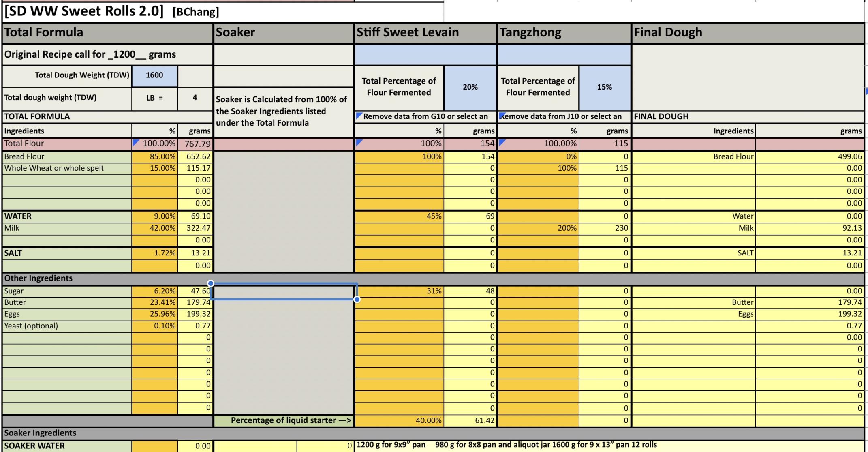The width and height of the screenshot is (868, 452).
Task: Click the Butter 23.41% percentage cell
Action: coord(154,302)
